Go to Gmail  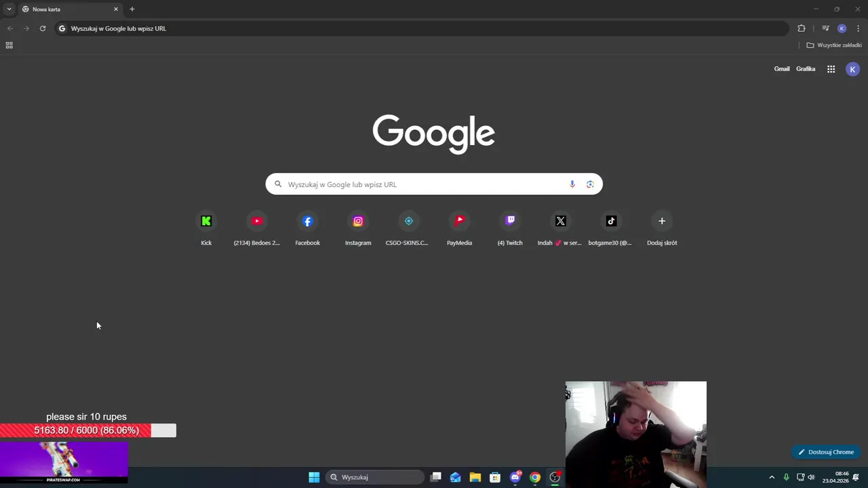[782, 69]
